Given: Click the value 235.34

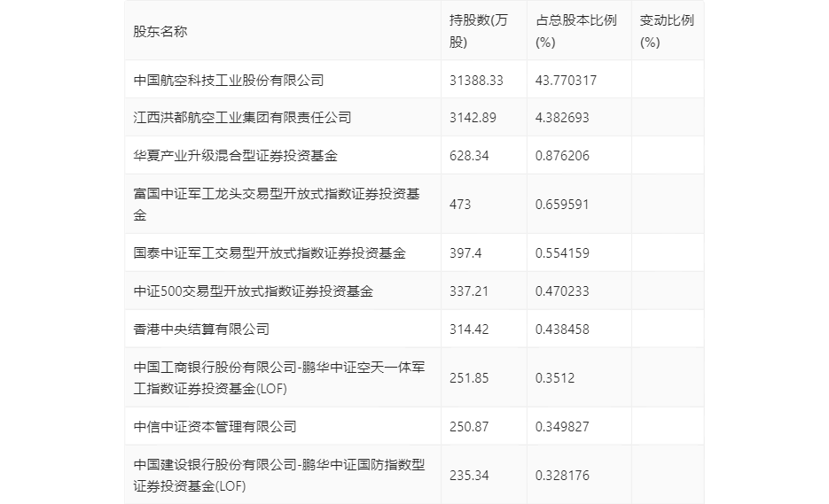Looking at the screenshot, I should pos(469,476).
